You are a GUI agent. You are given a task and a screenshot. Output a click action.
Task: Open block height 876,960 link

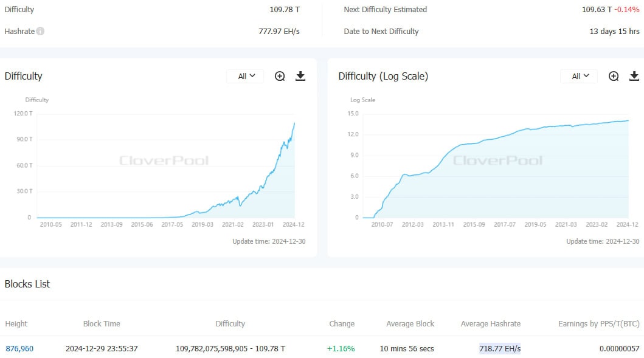pyautogui.click(x=19, y=348)
